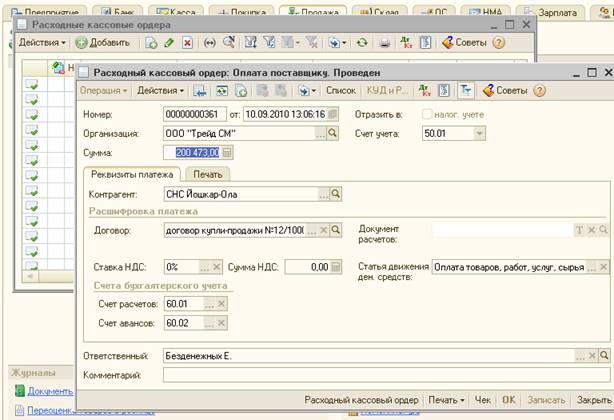Screen dimensions: 614x420
Task: Expand the Печать dropdown at bottom bar
Action: pos(443,400)
